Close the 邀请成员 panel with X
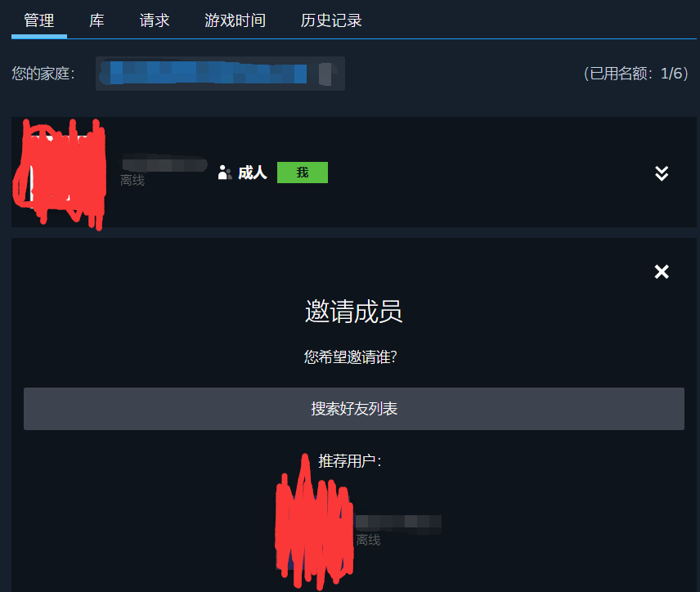This screenshot has height=592, width=700. coord(662,271)
